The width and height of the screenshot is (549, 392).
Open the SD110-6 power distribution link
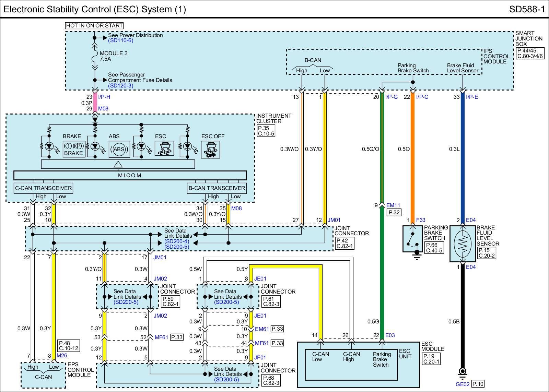pyautogui.click(x=120, y=40)
